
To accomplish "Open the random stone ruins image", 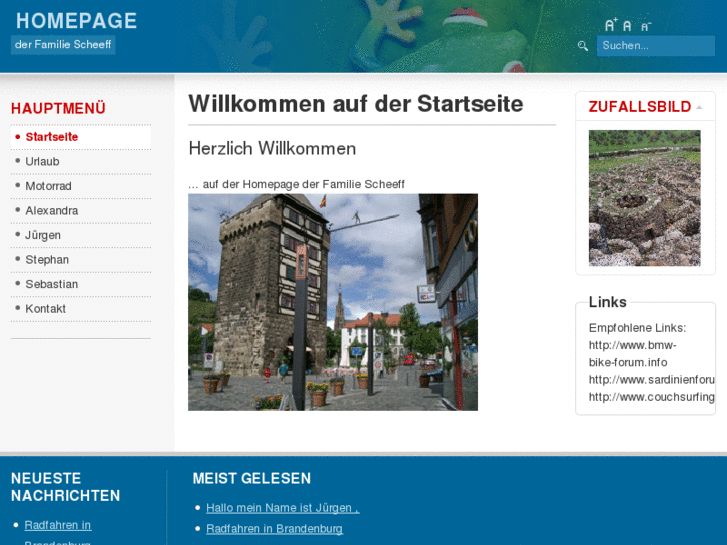I will coord(644,198).
